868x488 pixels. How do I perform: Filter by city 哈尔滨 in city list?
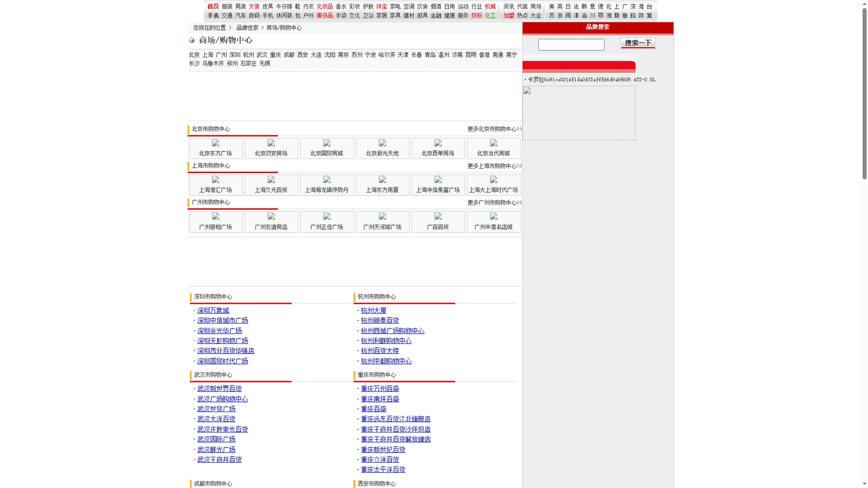click(x=387, y=55)
